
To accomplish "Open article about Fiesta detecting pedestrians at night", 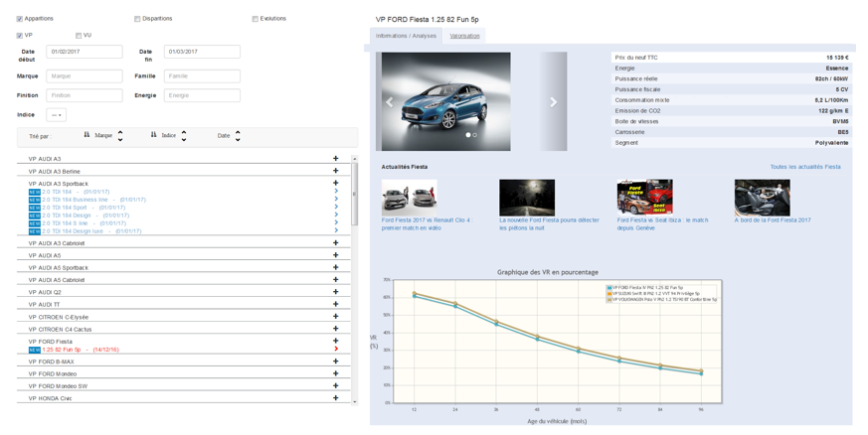I will [x=549, y=223].
